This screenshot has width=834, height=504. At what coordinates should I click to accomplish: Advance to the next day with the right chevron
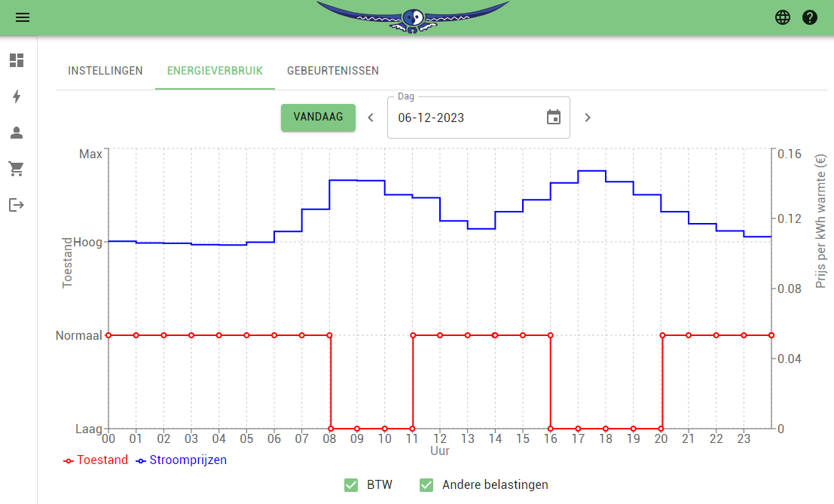click(587, 118)
